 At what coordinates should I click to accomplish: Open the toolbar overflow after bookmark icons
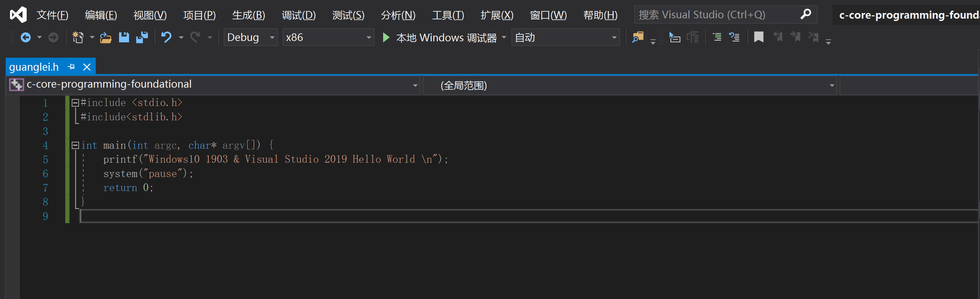tap(828, 42)
